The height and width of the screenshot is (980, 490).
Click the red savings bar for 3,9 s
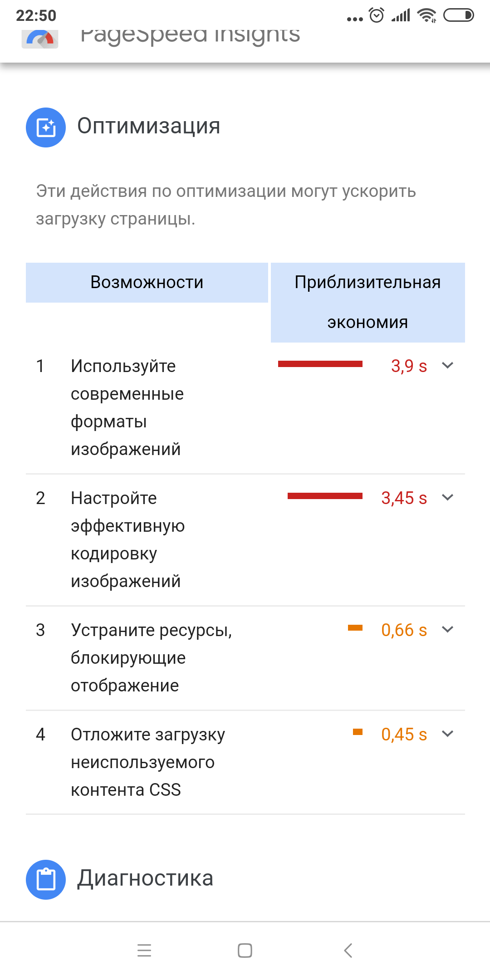tap(320, 364)
